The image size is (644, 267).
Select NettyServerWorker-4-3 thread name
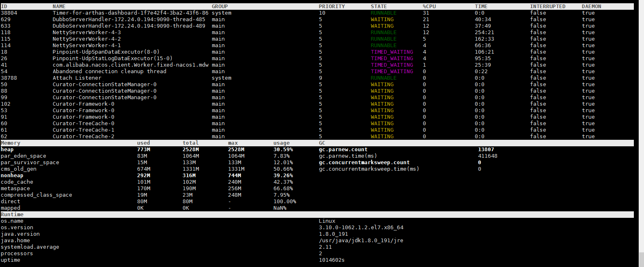pos(86,33)
